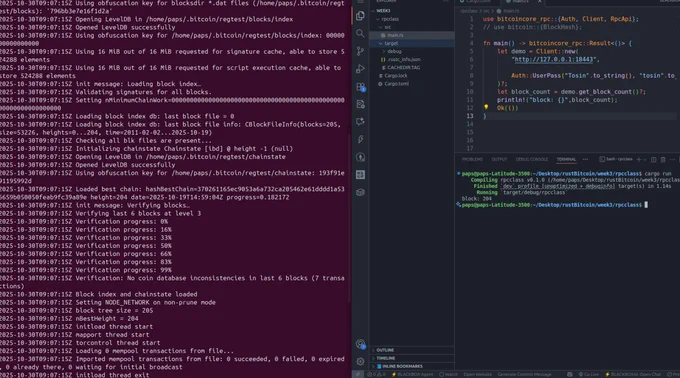The height and width of the screenshot is (378, 680).
Task: Collapse the rpcclass folder
Action: 412,19
